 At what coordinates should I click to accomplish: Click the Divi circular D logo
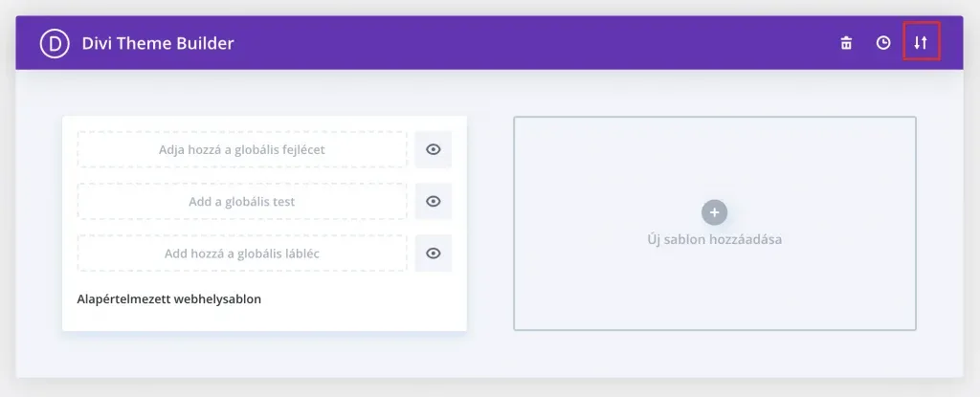click(x=55, y=43)
